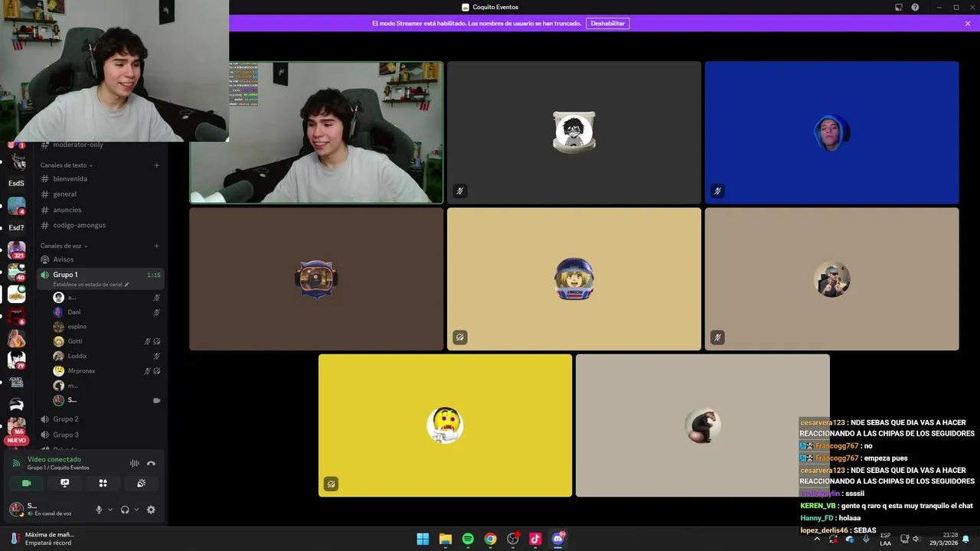The height and width of the screenshot is (551, 980).
Task: Open the codigo-amongus text channel
Action: tap(100, 225)
